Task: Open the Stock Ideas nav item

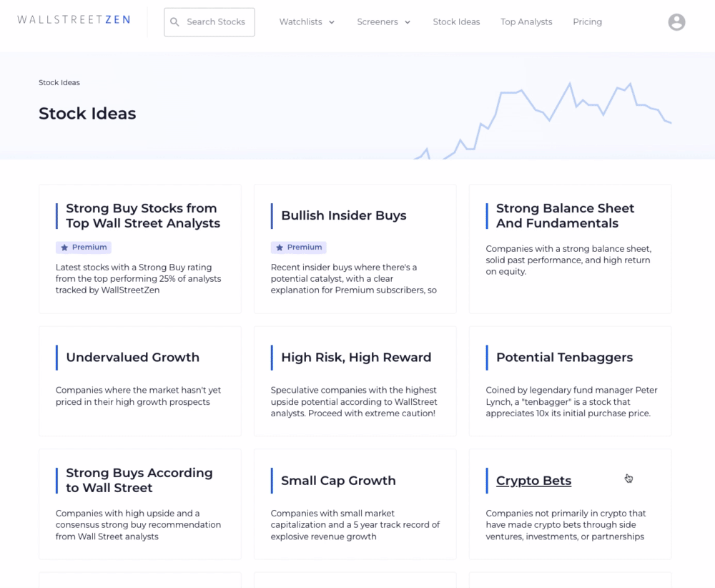Action: [456, 22]
